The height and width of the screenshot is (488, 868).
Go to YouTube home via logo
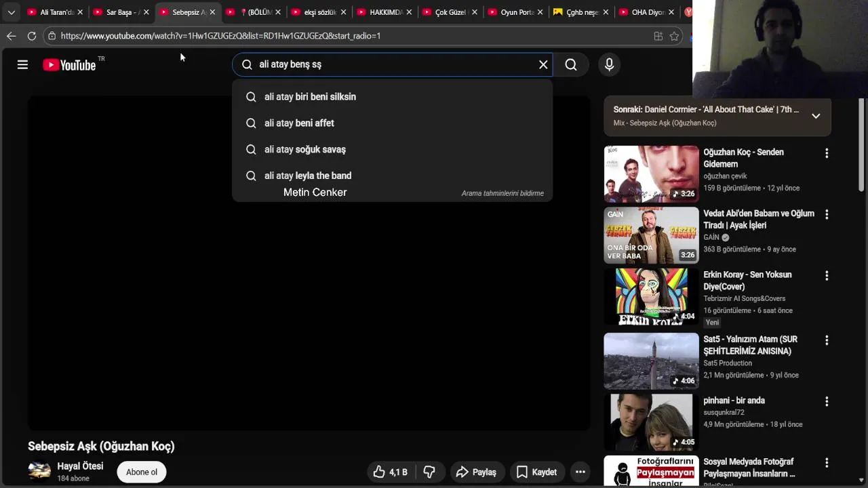pyautogui.click(x=69, y=65)
